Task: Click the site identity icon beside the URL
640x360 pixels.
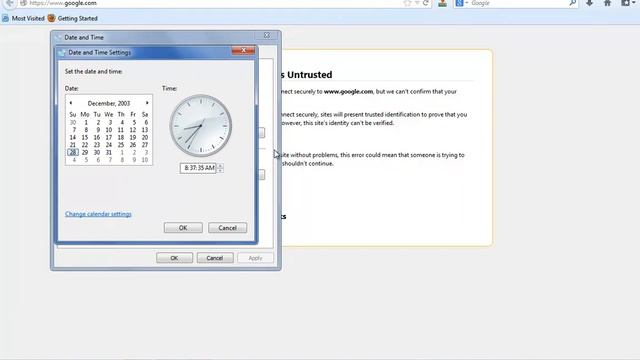Action: (23, 3)
